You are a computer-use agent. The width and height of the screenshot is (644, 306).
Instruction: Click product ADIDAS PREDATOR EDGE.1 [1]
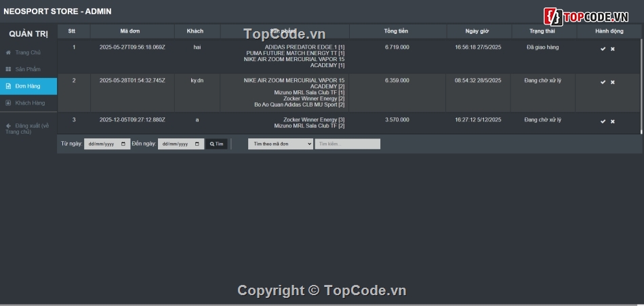tap(305, 47)
